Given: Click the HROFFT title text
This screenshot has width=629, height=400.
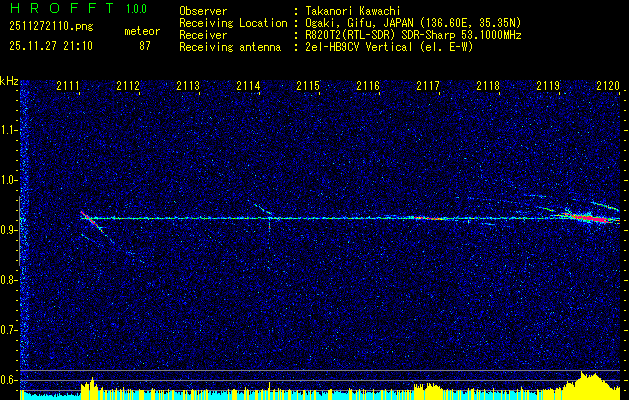Looking at the screenshot, I should pyautogui.click(x=62, y=8).
